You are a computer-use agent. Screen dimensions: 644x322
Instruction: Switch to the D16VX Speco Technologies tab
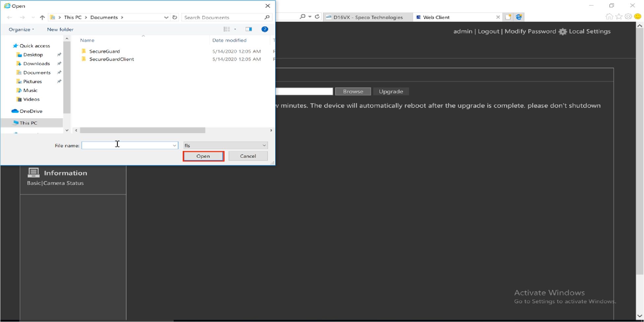[x=368, y=17]
